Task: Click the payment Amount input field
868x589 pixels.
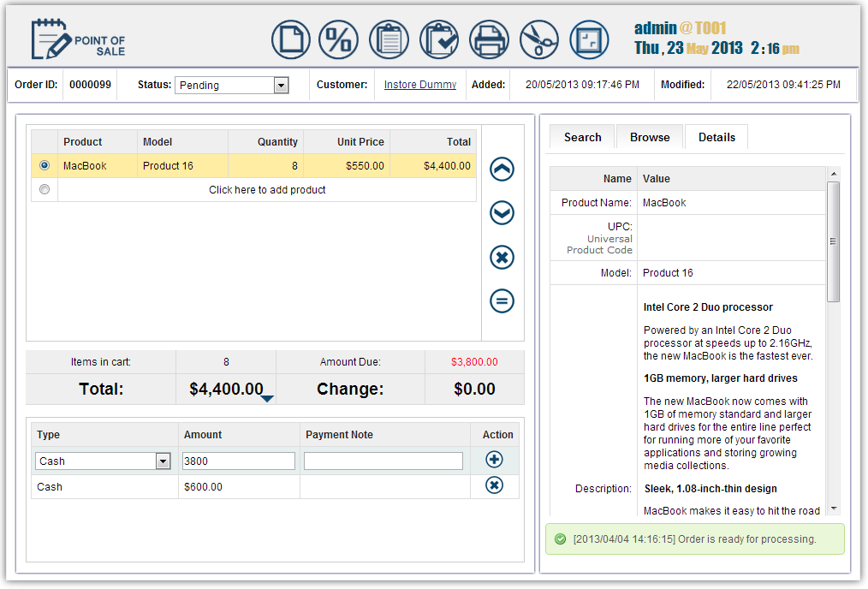Action: coord(239,461)
